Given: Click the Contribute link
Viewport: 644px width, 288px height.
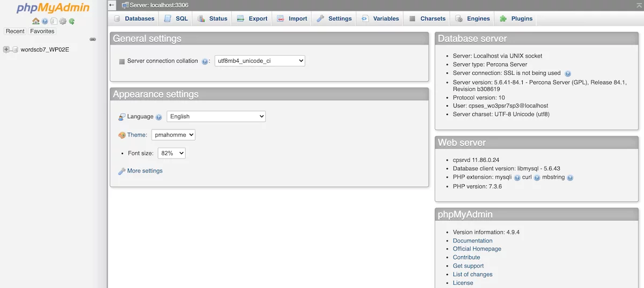Looking at the screenshot, I should [x=466, y=257].
